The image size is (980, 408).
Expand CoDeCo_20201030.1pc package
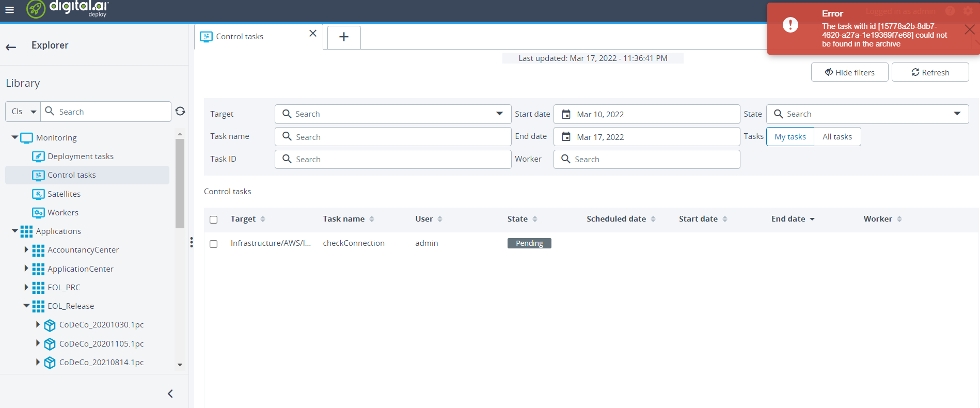point(38,324)
